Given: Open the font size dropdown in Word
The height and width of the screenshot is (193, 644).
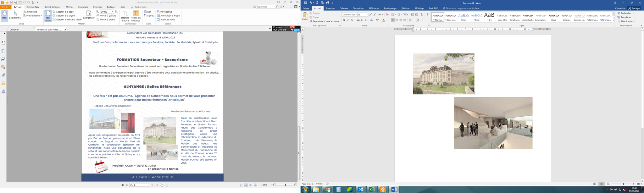Looking at the screenshot, I should (x=367, y=14).
